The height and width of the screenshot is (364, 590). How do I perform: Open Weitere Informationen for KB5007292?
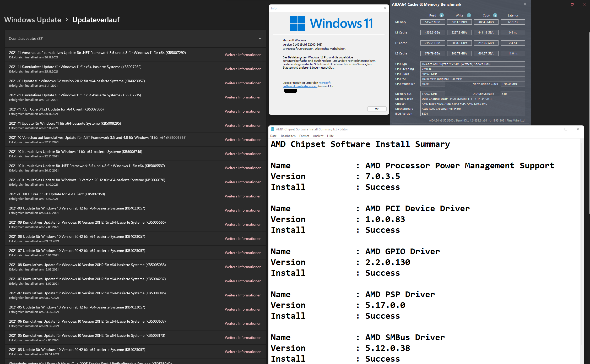pos(243,55)
